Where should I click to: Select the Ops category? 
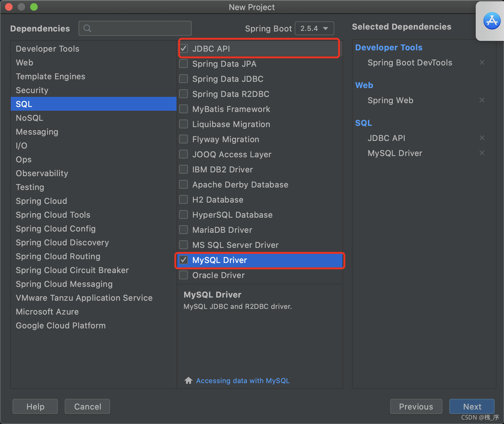94,159
